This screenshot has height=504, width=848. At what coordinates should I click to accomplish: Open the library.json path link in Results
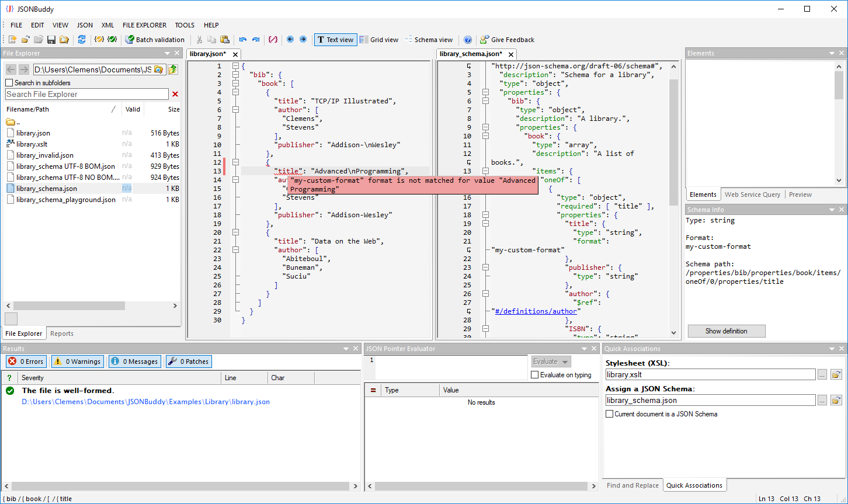pos(145,402)
